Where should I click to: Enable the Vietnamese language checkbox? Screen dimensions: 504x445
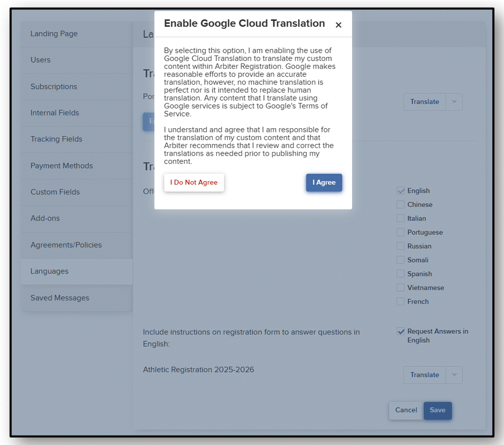click(x=401, y=288)
